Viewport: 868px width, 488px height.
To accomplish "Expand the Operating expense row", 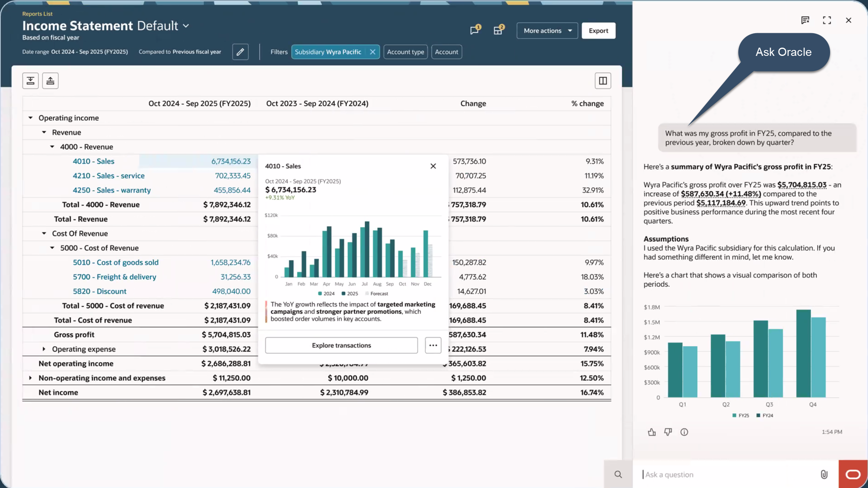I will coord(44,349).
